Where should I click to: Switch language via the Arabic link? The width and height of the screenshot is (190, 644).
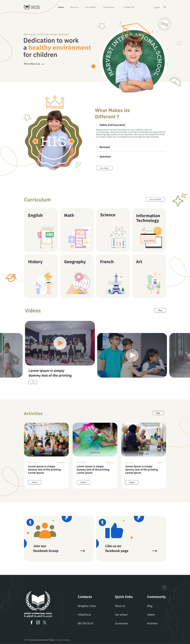[157, 7]
